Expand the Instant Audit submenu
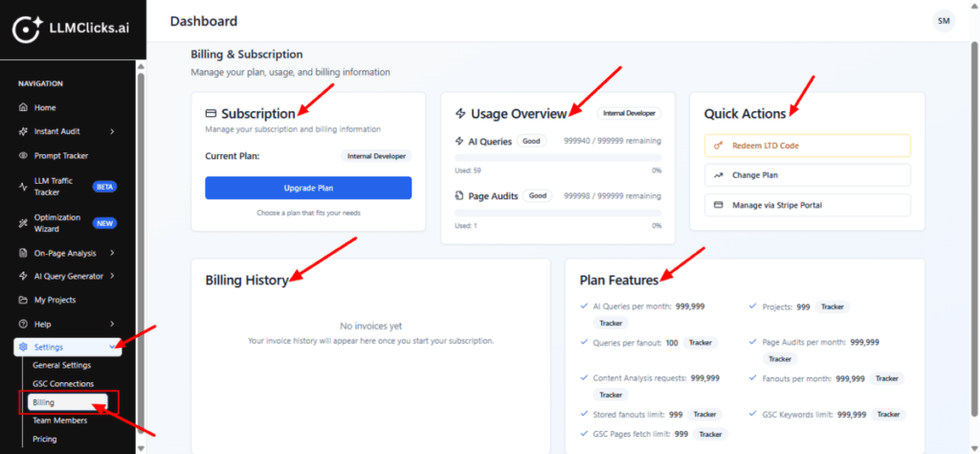This screenshot has height=454, width=980. coord(112,131)
